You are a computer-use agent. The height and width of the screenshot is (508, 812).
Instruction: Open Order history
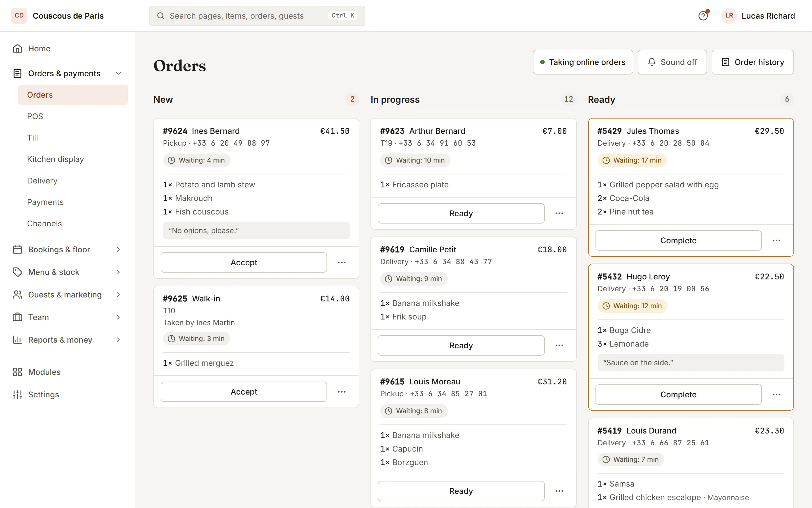(753, 62)
